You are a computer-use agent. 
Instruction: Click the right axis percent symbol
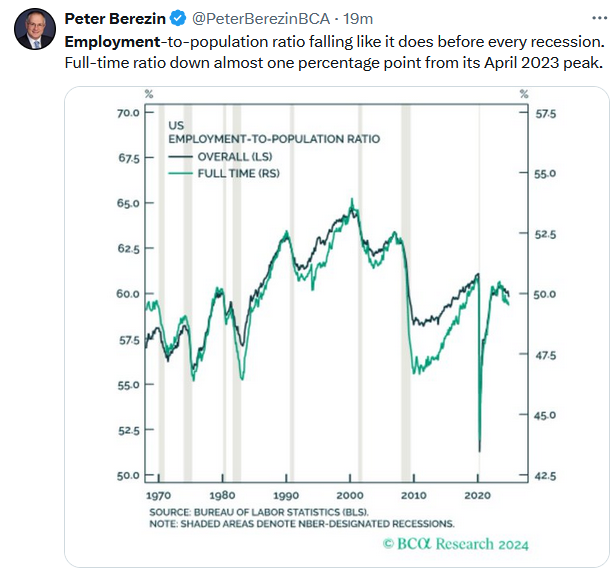click(522, 95)
